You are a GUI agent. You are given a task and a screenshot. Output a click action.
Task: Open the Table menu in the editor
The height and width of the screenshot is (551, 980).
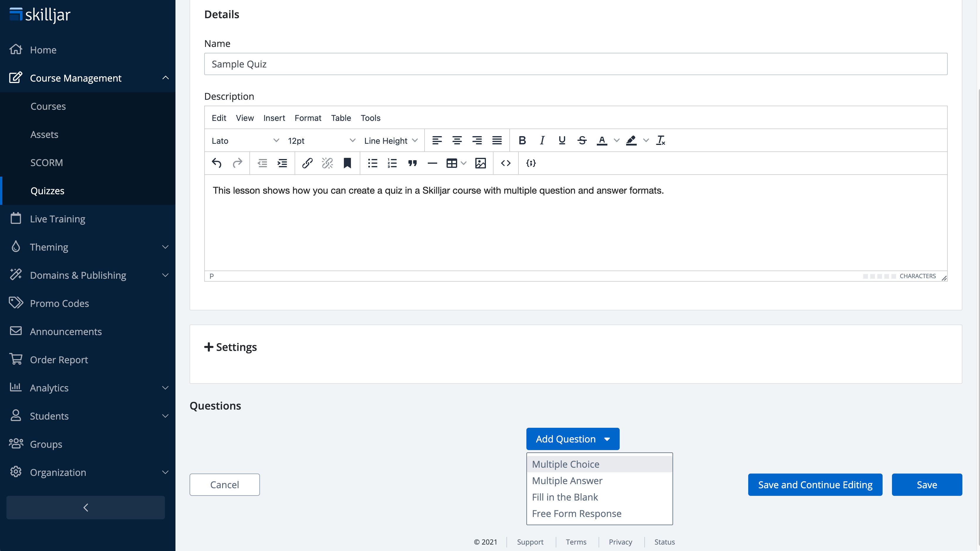point(340,118)
